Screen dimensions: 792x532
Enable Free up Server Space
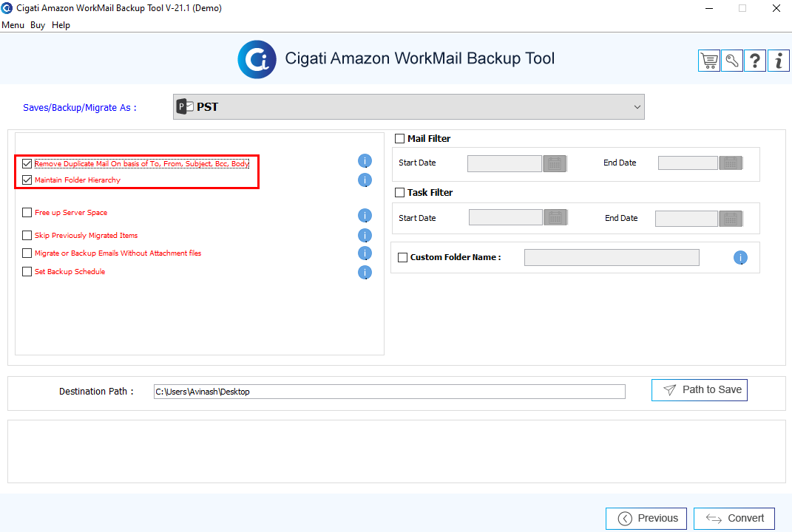point(27,213)
